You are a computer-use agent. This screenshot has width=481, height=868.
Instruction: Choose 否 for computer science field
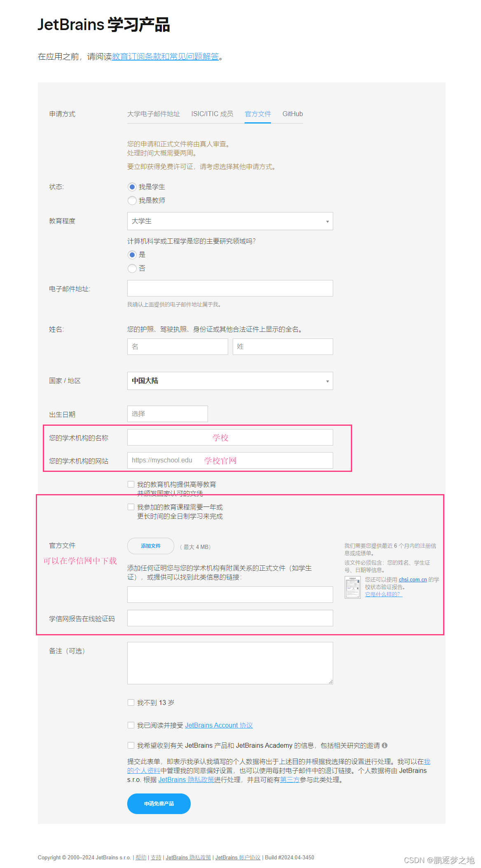pos(132,268)
